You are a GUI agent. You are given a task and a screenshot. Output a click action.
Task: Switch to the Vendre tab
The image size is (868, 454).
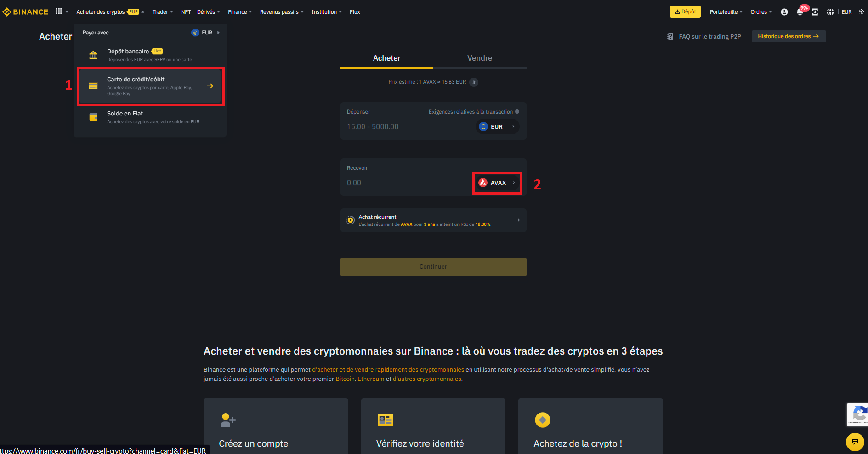coord(480,58)
